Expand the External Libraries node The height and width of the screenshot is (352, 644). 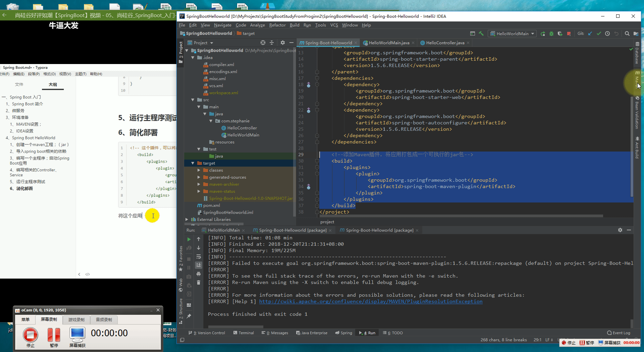[x=187, y=220]
